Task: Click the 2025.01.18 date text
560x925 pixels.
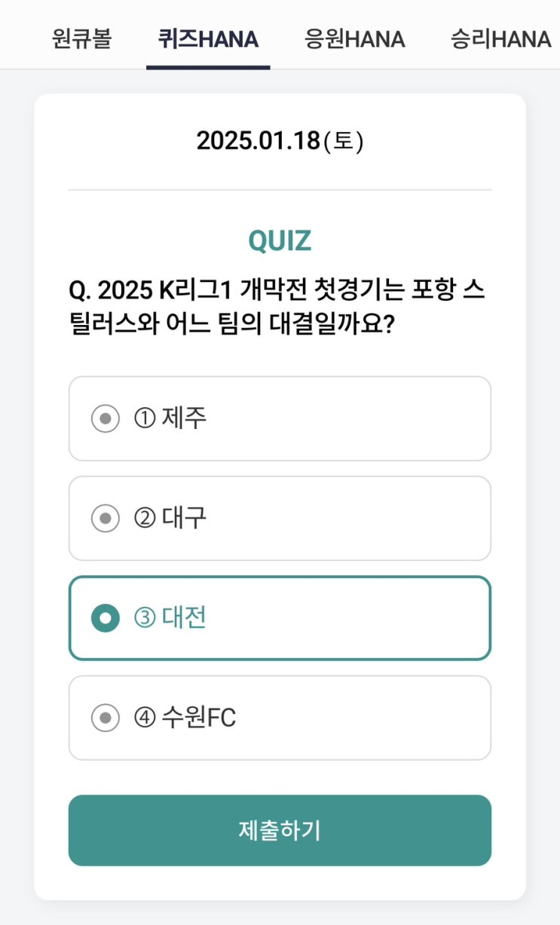Action: 258,141
